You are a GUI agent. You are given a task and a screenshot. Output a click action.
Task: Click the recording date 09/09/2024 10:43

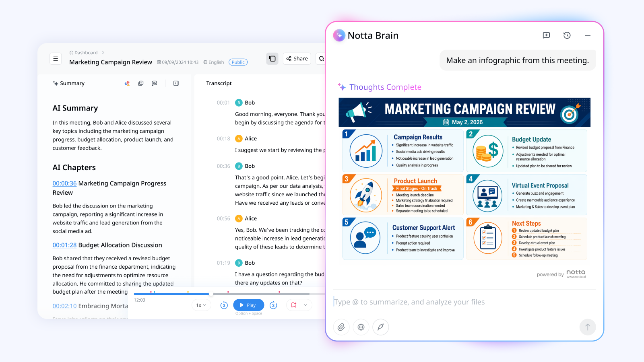click(x=178, y=62)
